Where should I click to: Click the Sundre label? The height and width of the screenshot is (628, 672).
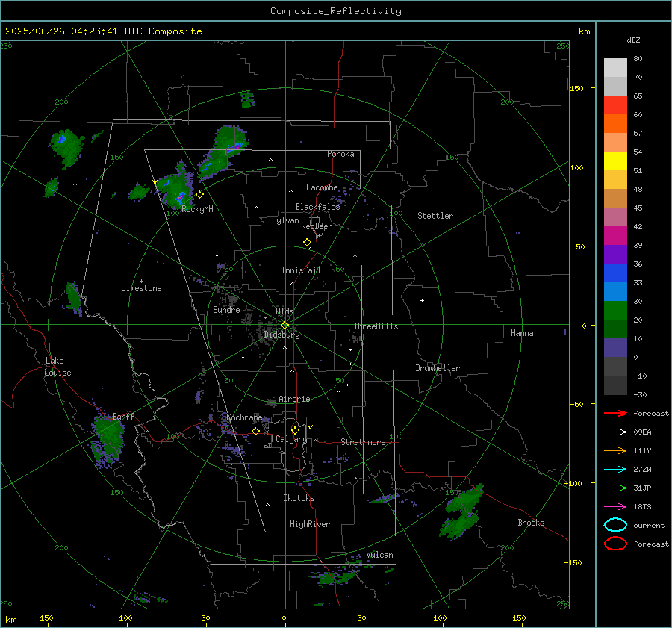226,310
